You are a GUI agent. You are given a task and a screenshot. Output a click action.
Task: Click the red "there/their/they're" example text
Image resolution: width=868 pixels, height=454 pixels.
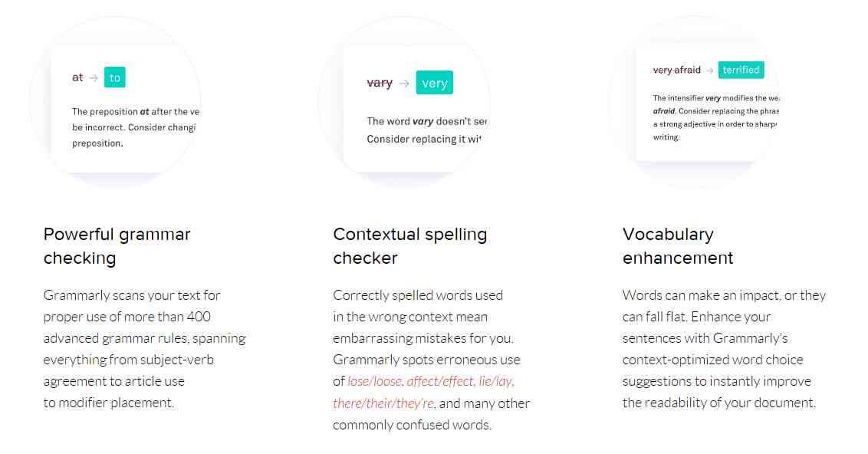pyautogui.click(x=384, y=403)
